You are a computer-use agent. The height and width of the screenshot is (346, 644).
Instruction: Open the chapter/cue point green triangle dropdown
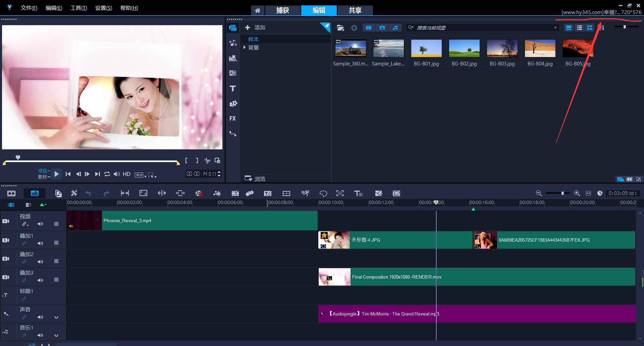[x=43, y=204]
